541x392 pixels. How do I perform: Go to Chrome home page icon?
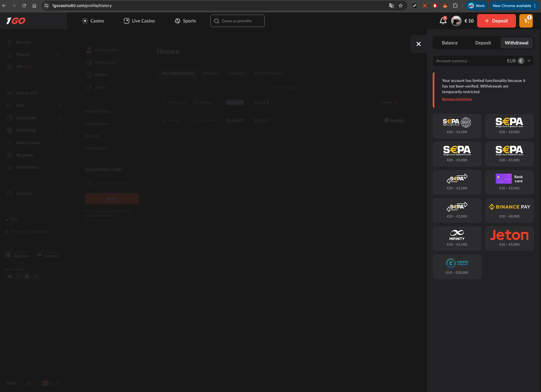point(34,6)
